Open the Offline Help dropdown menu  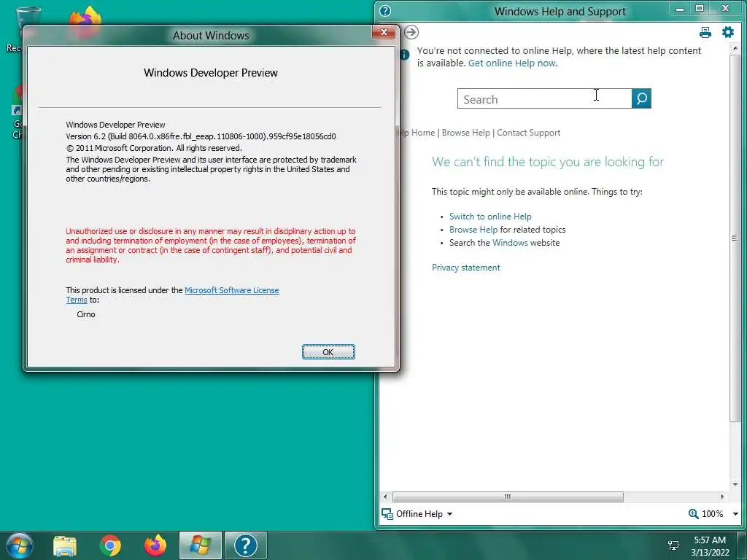point(449,514)
